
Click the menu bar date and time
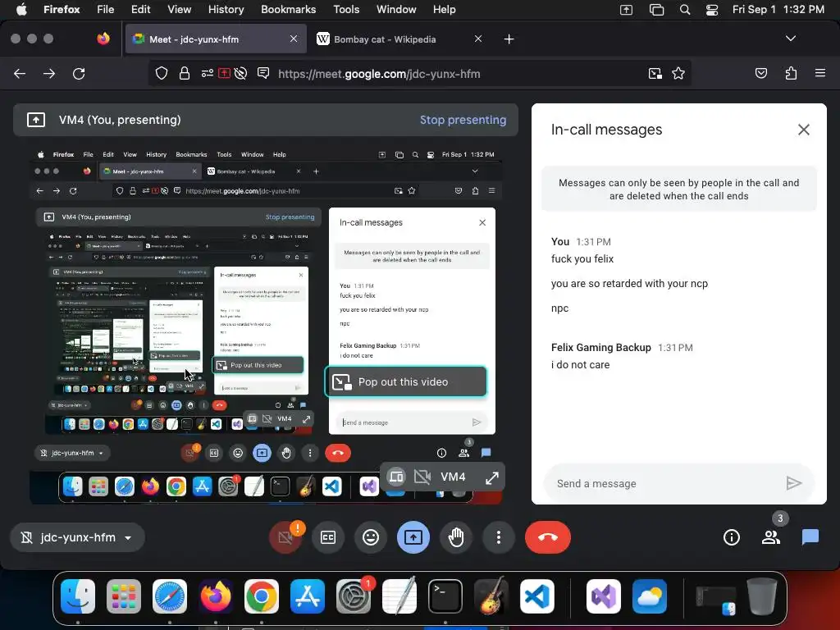tap(778, 9)
